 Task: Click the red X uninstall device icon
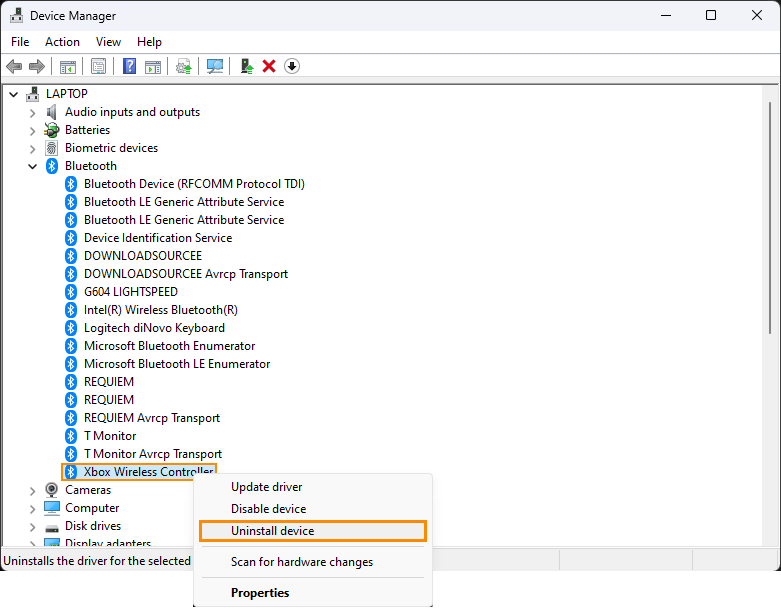(269, 66)
